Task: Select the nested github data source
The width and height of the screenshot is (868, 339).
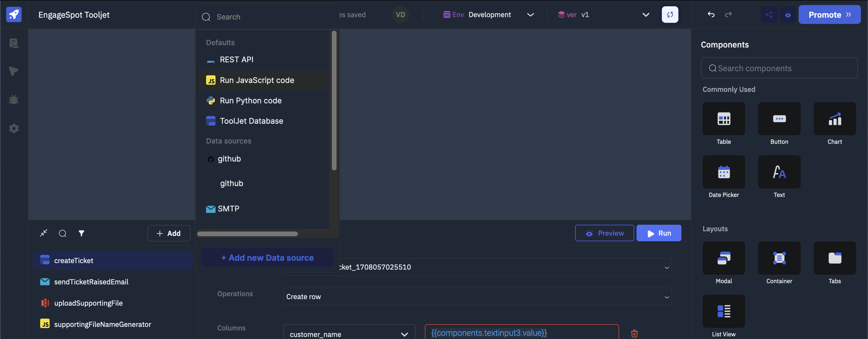Action: tap(231, 183)
